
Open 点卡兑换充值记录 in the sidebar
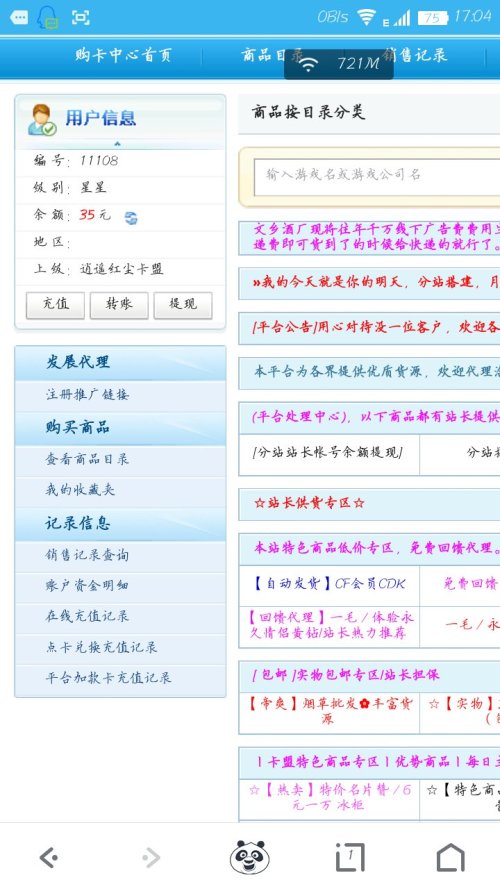click(101, 647)
